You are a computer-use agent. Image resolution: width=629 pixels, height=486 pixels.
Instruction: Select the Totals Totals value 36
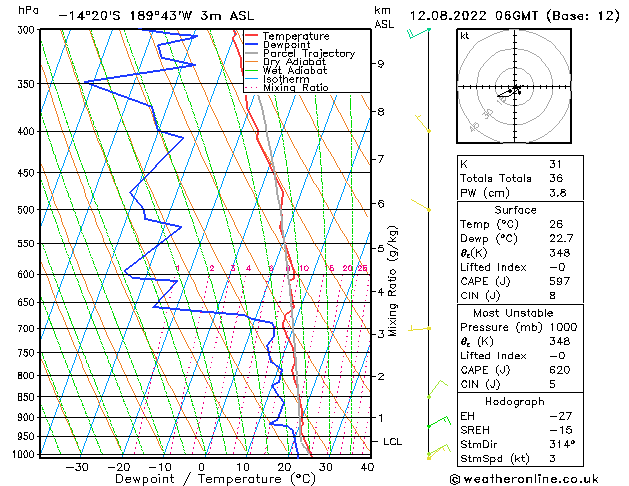pyautogui.click(x=556, y=178)
